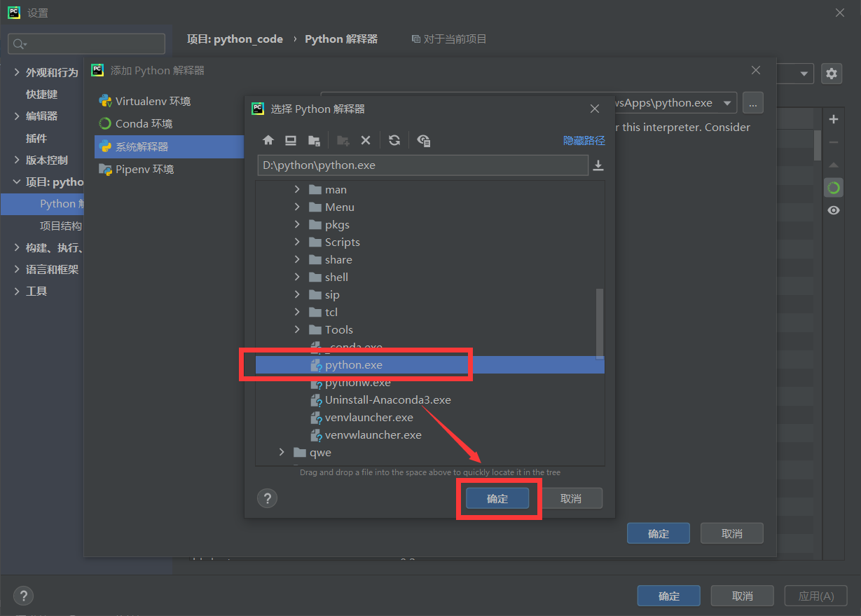Screen dimensions: 861x616
Task: Expand the qwe folder
Action: click(x=282, y=452)
